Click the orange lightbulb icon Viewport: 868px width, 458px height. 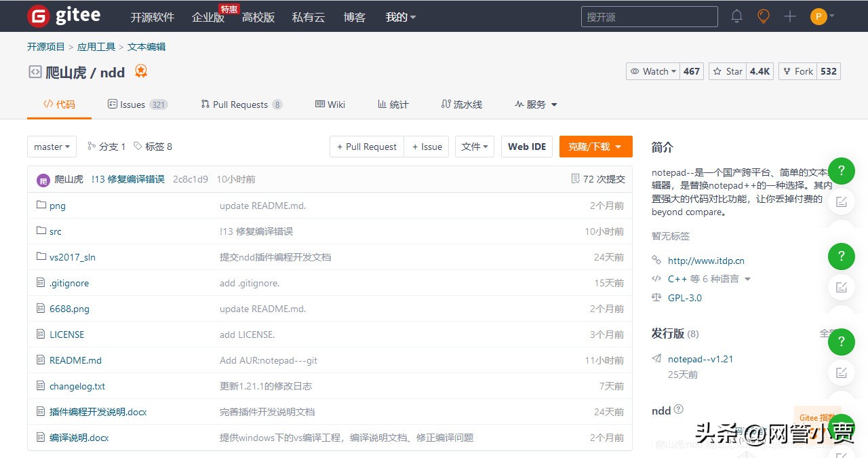point(764,16)
